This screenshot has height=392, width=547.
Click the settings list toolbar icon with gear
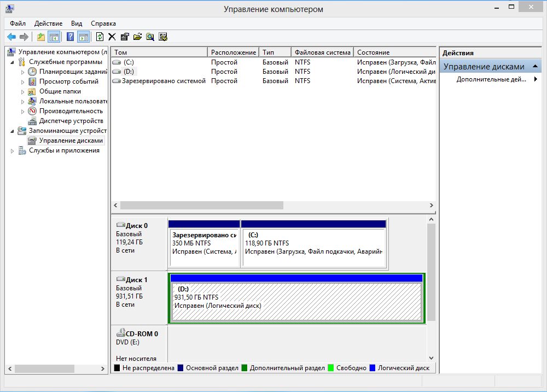click(x=163, y=37)
